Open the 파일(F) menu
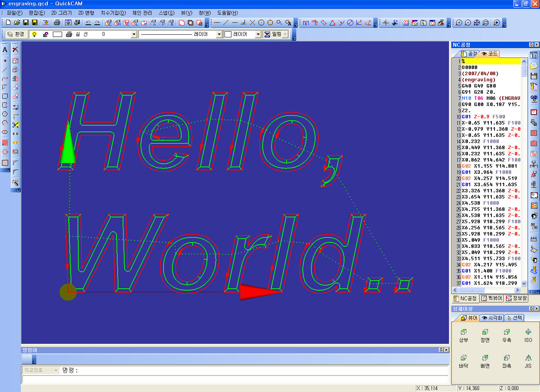 [14, 13]
